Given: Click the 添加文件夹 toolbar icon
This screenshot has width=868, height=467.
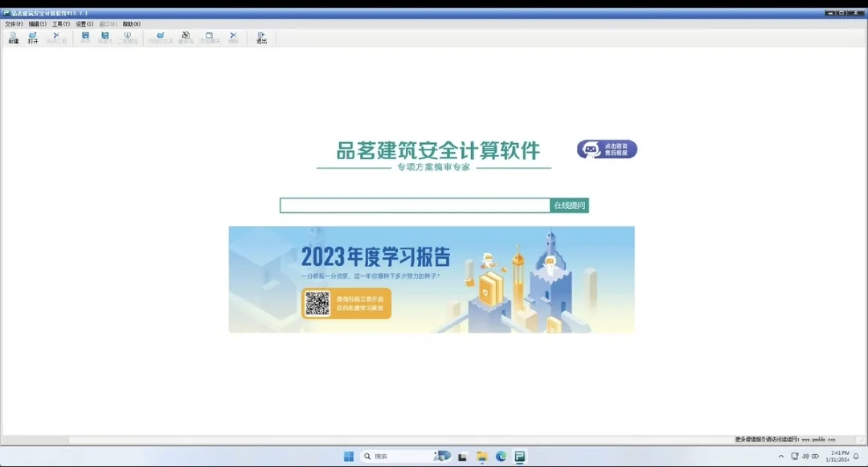Looking at the screenshot, I should pos(161,35).
